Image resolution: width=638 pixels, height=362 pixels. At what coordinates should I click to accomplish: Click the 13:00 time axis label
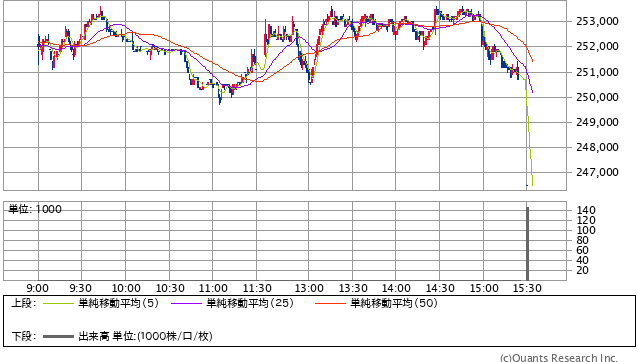click(x=309, y=288)
